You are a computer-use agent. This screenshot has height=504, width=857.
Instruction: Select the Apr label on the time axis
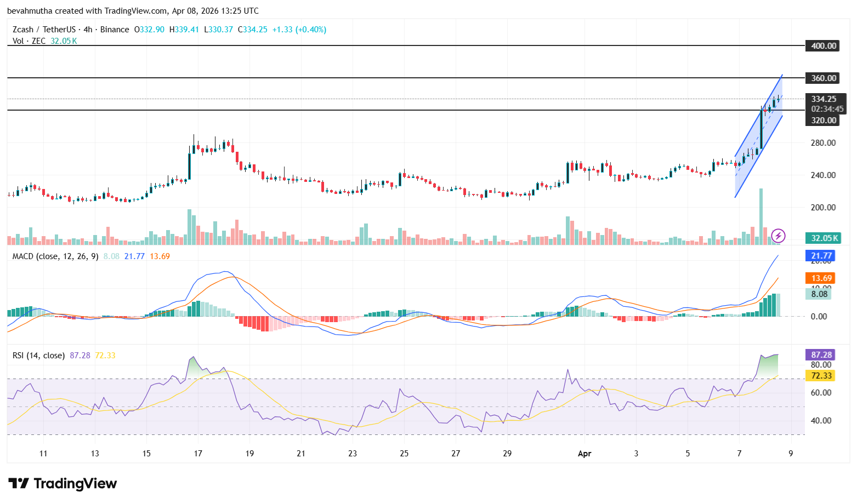(584, 454)
